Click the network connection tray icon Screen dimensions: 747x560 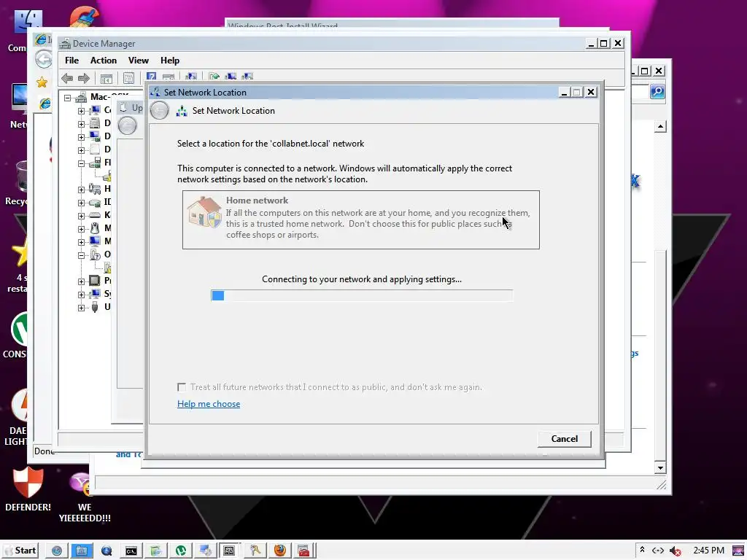click(658, 551)
